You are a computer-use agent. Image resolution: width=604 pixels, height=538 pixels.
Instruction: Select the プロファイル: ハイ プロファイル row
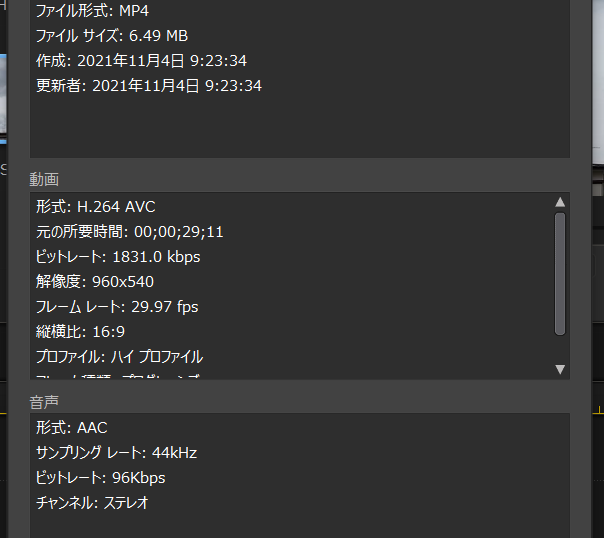119,357
